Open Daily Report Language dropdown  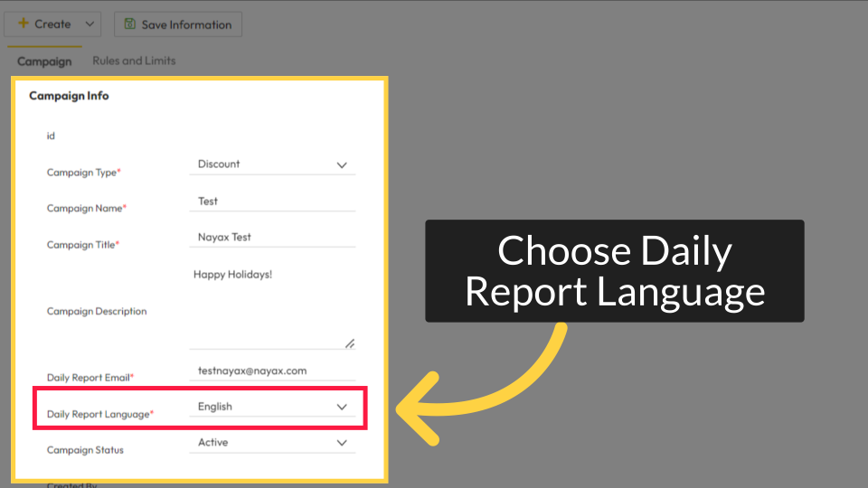pyautogui.click(x=272, y=407)
